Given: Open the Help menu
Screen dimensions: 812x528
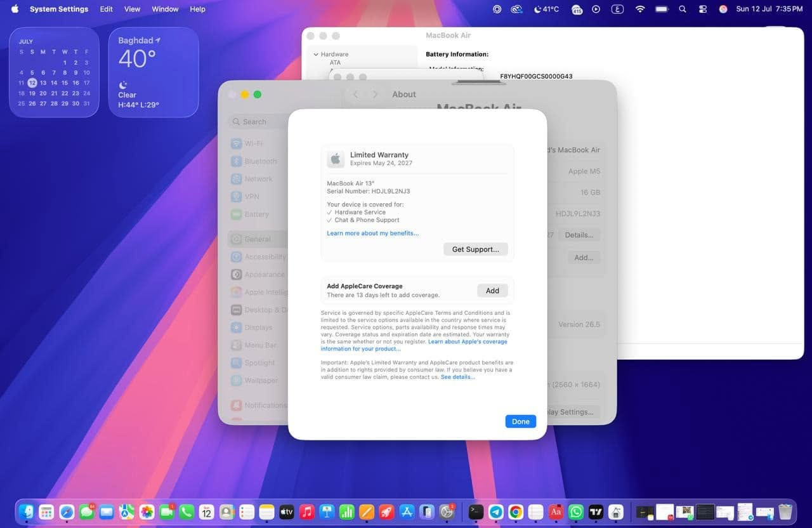Looking at the screenshot, I should pos(197,9).
